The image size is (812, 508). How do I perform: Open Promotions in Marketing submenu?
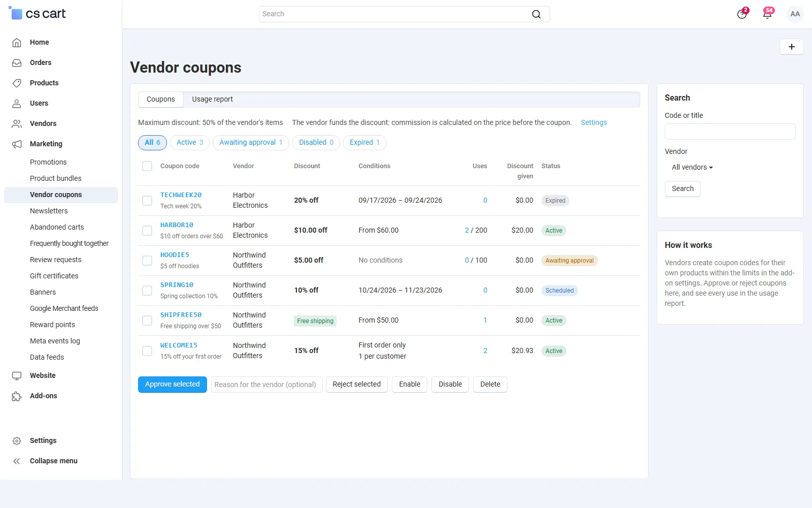click(x=48, y=162)
